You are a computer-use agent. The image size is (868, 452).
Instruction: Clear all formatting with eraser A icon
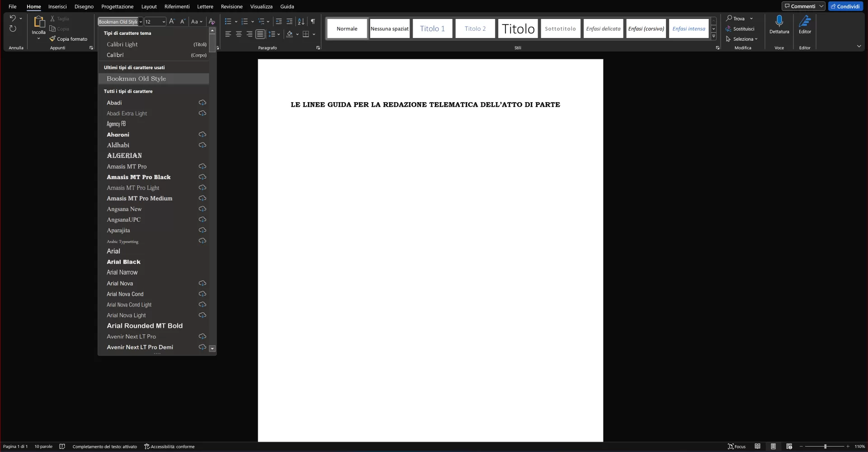tap(212, 21)
